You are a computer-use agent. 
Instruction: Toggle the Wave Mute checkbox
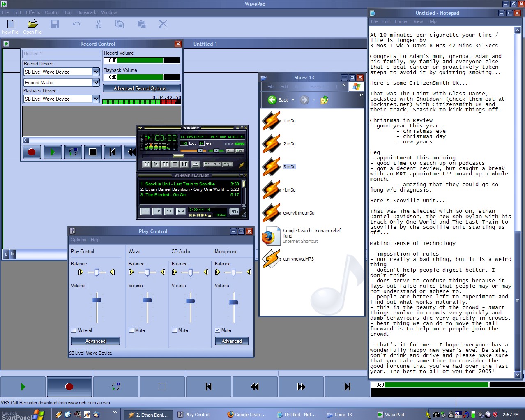coord(131,330)
